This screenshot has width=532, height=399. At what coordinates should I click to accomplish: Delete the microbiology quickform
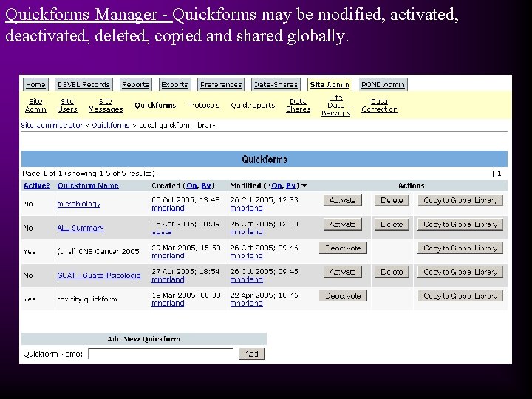(392, 200)
